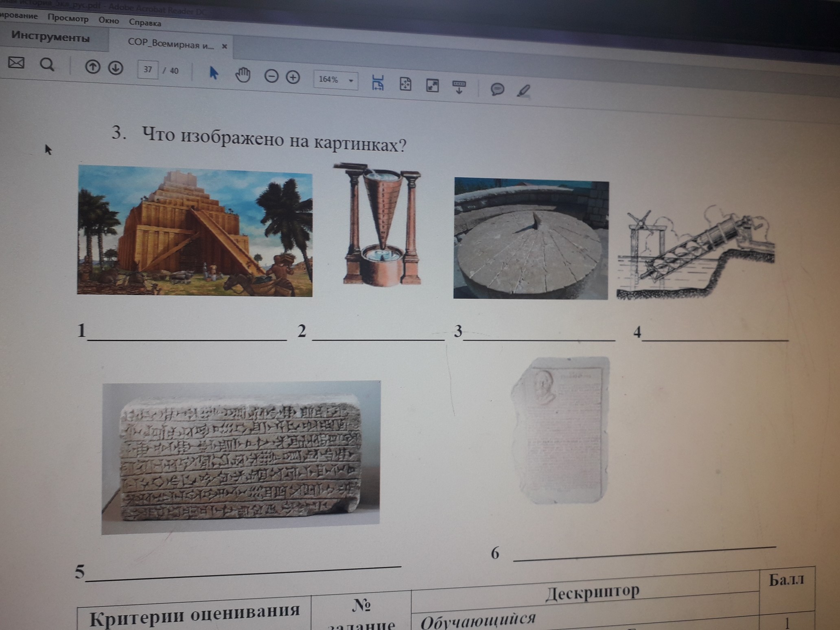Click the read mode toolbar icon
The height and width of the screenshot is (630, 840).
pos(459,87)
